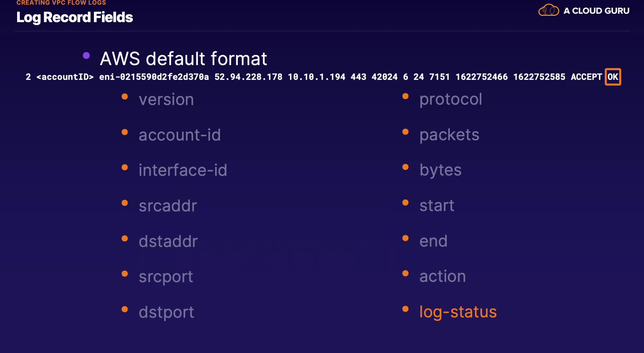Click the purple bullet beside AWS default format

[86, 56]
